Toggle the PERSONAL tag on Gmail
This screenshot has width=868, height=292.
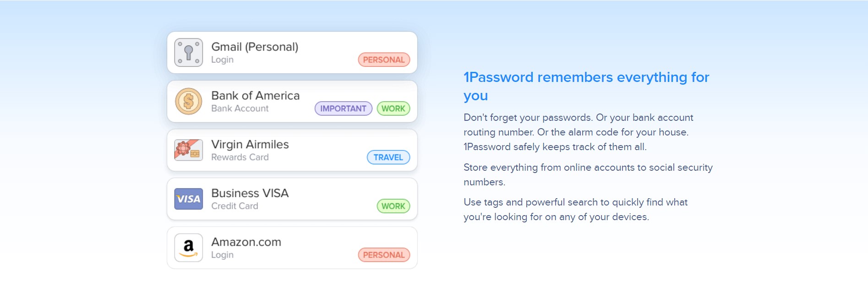384,59
